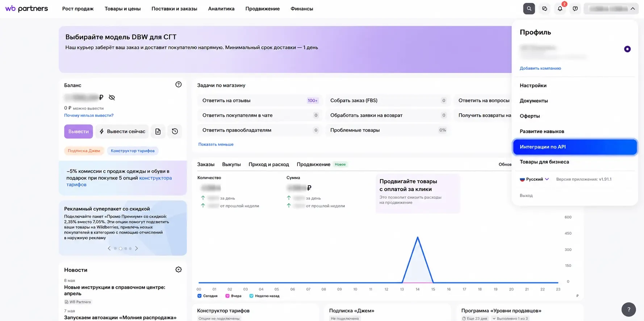Open Документы in the profile menu
644x321 pixels.
534,101
